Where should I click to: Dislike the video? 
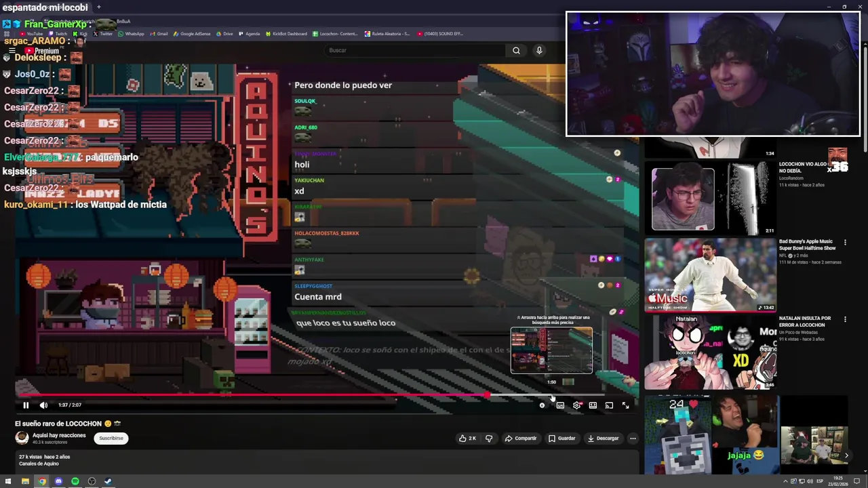pyautogui.click(x=489, y=439)
